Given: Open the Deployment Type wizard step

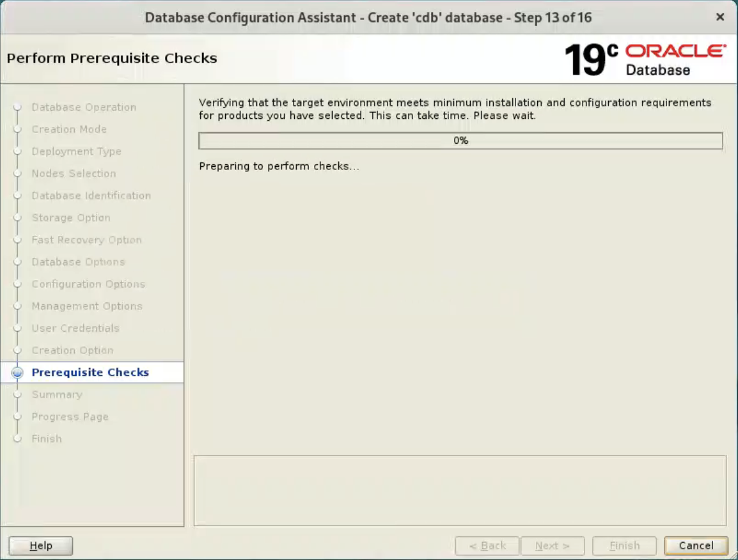Looking at the screenshot, I should (76, 152).
